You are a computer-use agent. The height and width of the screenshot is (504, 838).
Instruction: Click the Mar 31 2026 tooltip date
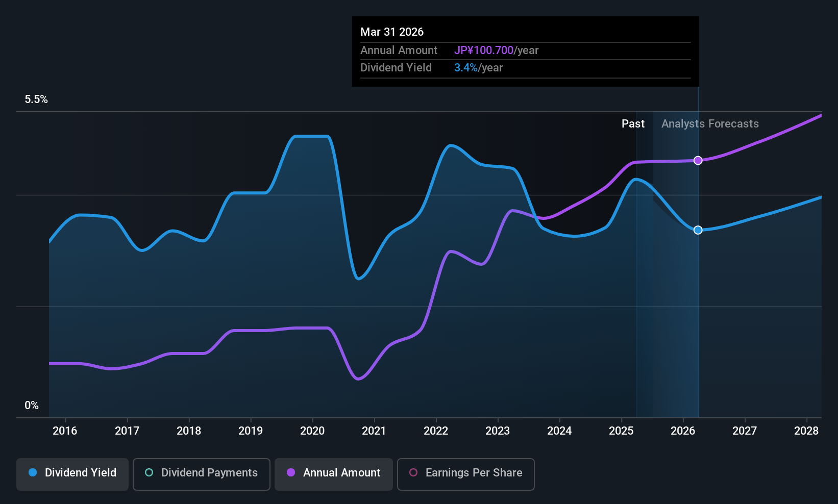(x=392, y=32)
